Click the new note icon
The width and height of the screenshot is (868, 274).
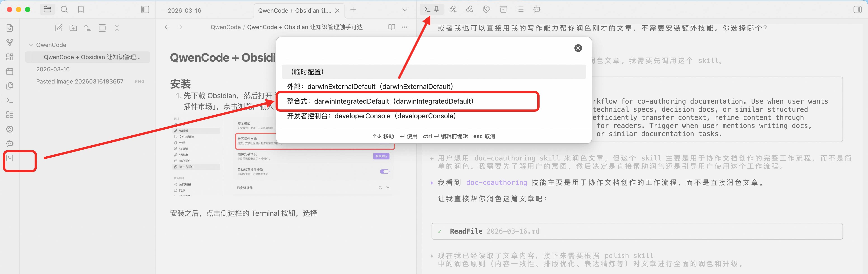pyautogui.click(x=59, y=28)
